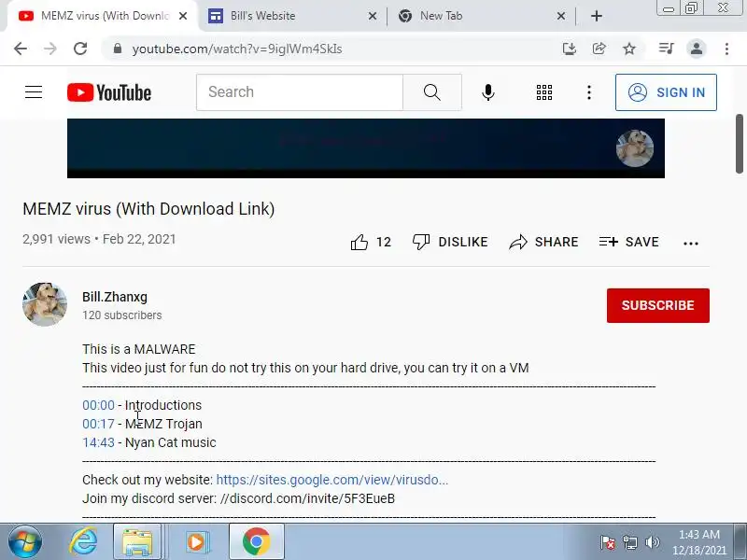Open the volume speaker tray icon
Viewport: 747px width, 560px height.
[652, 542]
